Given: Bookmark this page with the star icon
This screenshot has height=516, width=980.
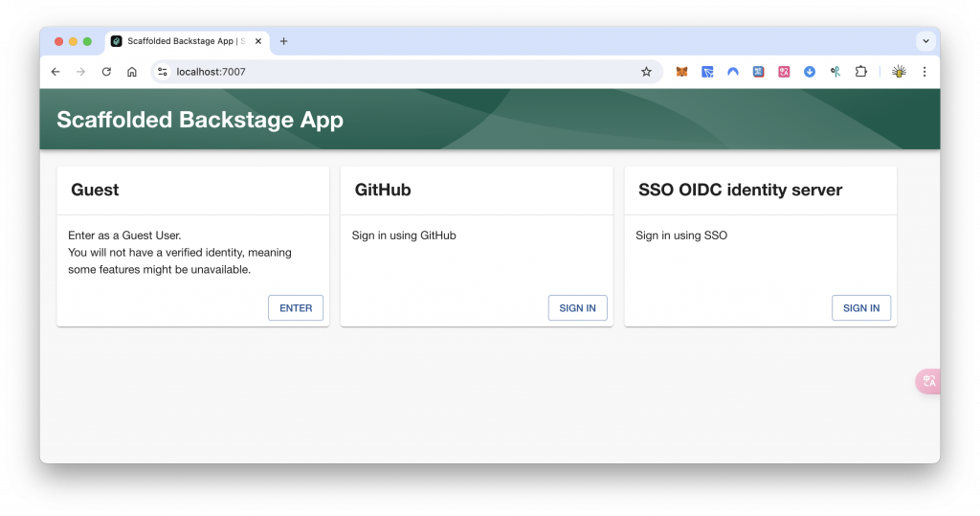Looking at the screenshot, I should pyautogui.click(x=646, y=72).
